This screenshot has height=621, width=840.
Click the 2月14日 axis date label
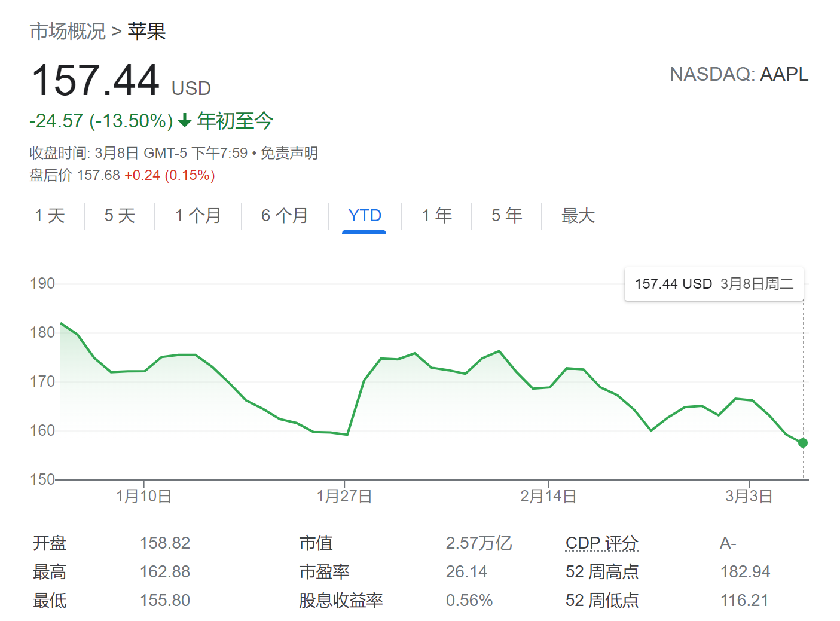[x=548, y=496]
